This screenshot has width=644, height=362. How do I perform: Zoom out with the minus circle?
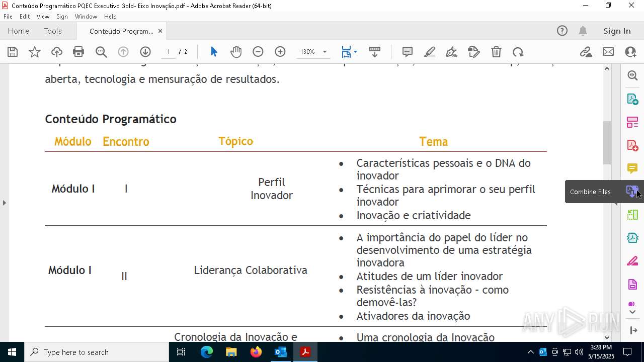point(258,52)
